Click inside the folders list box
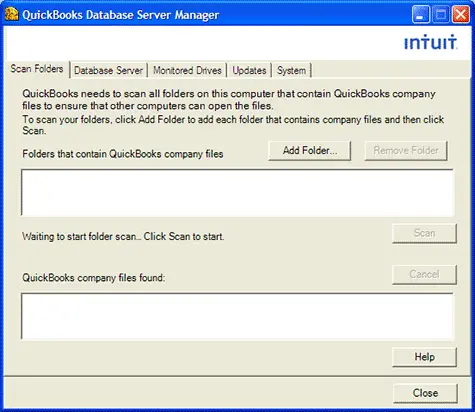 (x=237, y=193)
